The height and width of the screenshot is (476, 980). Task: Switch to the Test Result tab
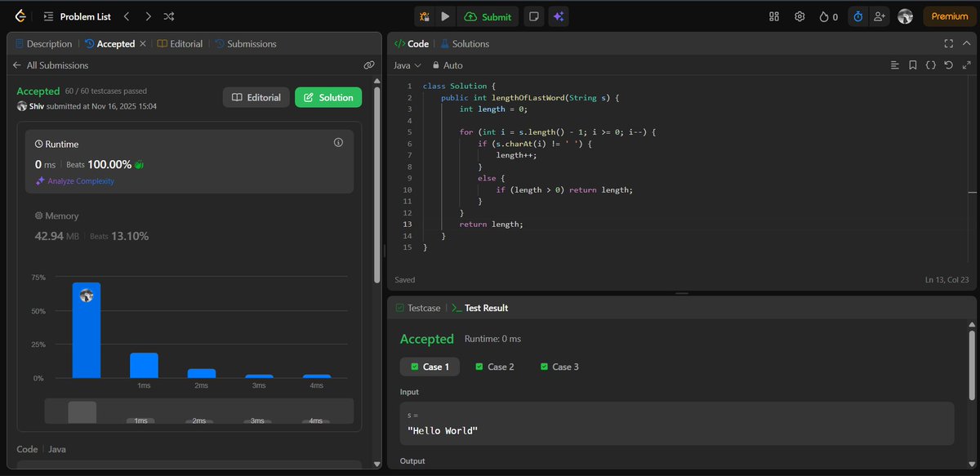(480, 308)
